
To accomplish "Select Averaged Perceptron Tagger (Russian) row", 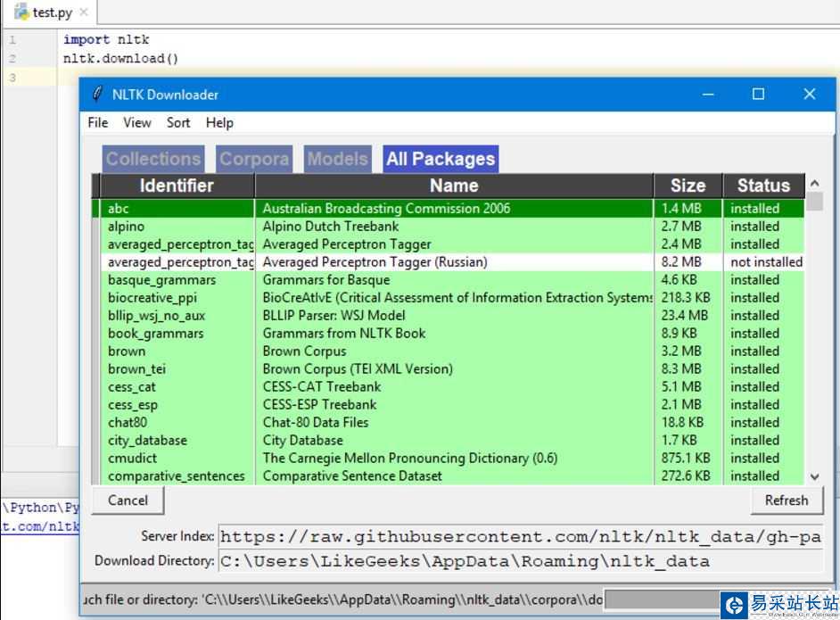I will [448, 262].
